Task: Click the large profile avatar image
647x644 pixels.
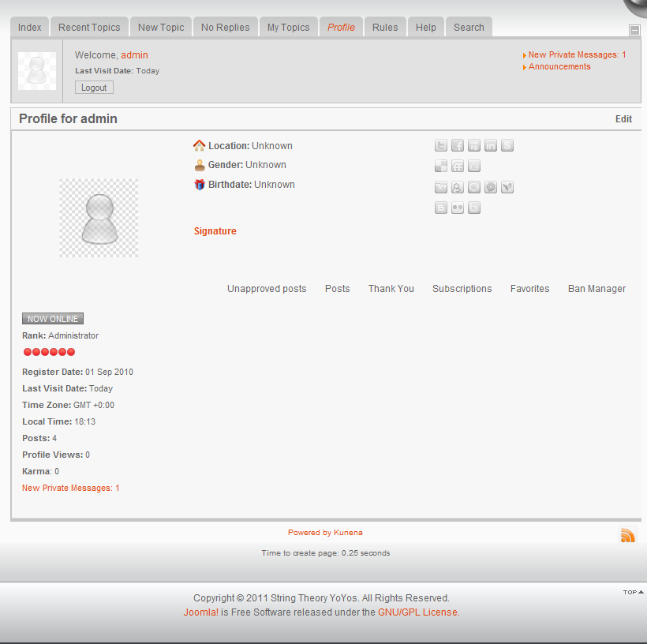Action: (x=99, y=218)
